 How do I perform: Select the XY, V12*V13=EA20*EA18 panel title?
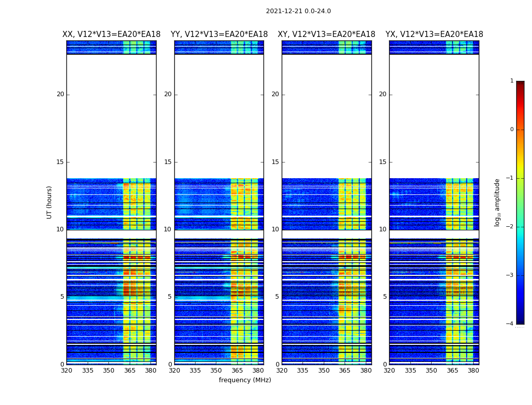point(326,34)
